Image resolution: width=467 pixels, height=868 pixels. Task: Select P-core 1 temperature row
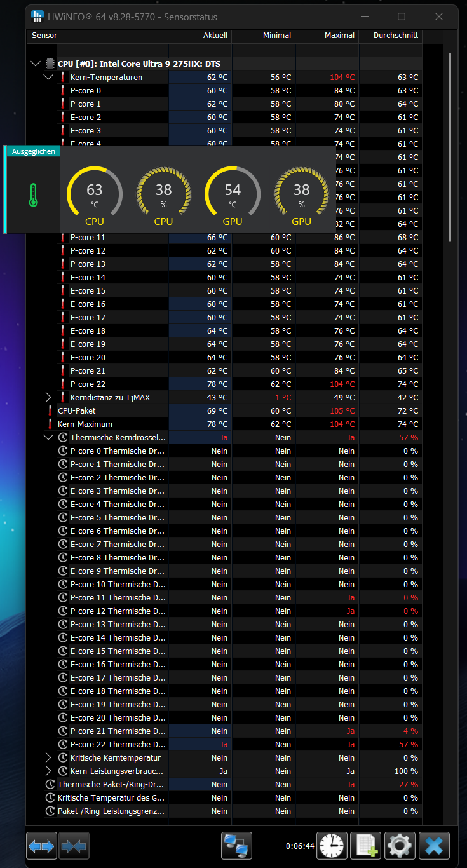[x=224, y=104]
